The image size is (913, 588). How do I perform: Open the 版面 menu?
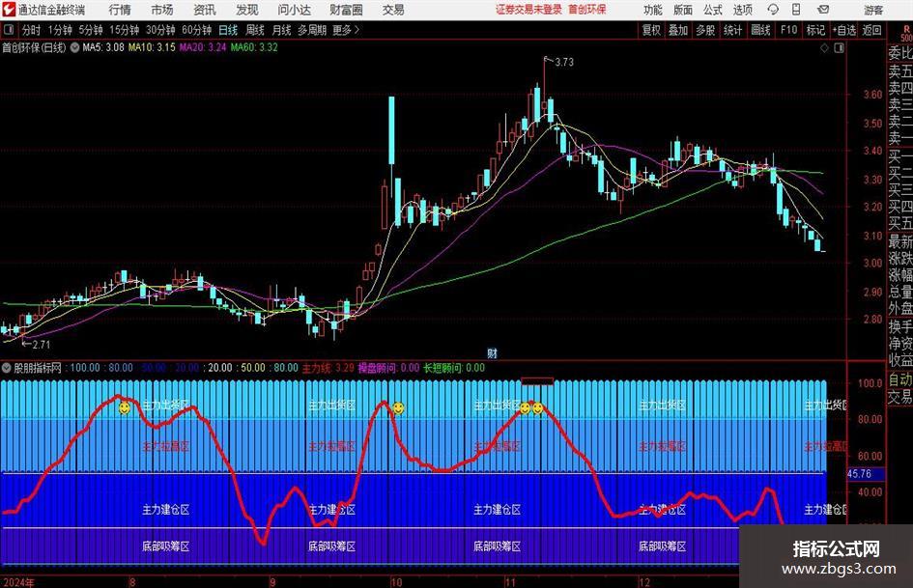coord(683,10)
